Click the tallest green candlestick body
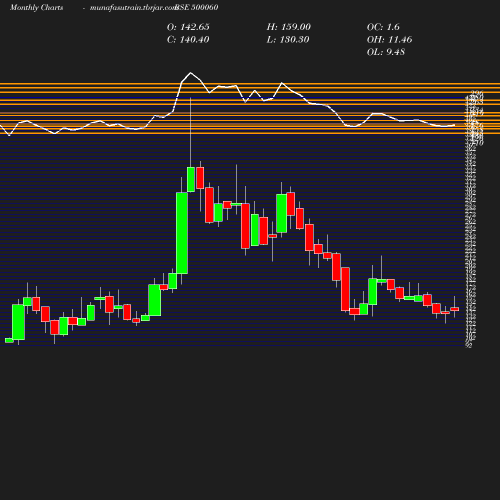The height and width of the screenshot is (500, 500). pyautogui.click(x=182, y=233)
